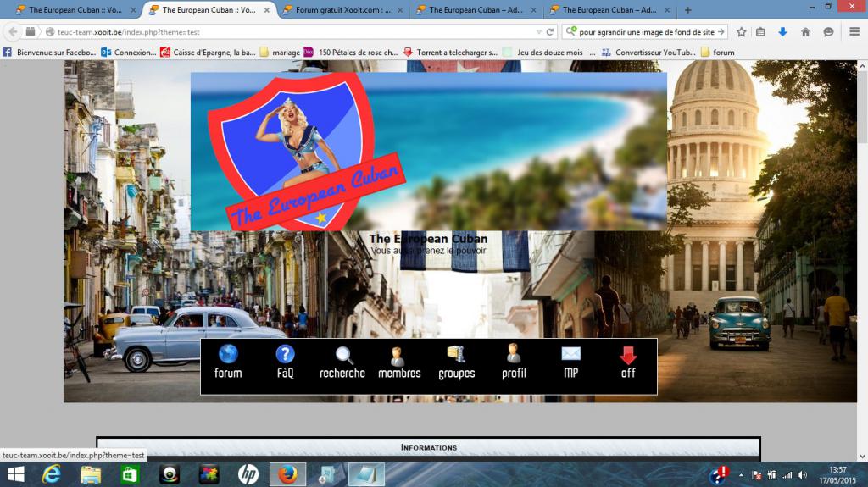Screen dimensions: 868x487
Task: Open the HP taskbar icon
Action: pyautogui.click(x=248, y=475)
